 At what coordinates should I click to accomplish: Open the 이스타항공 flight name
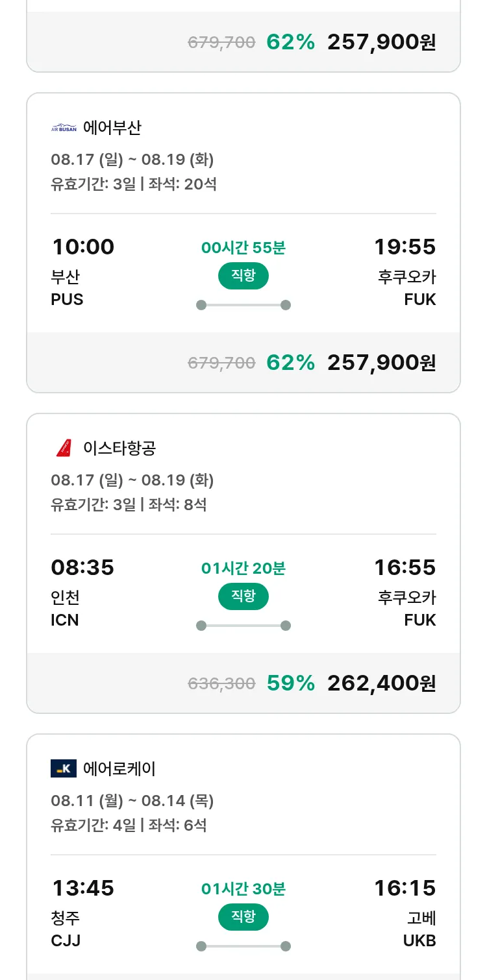(119, 448)
